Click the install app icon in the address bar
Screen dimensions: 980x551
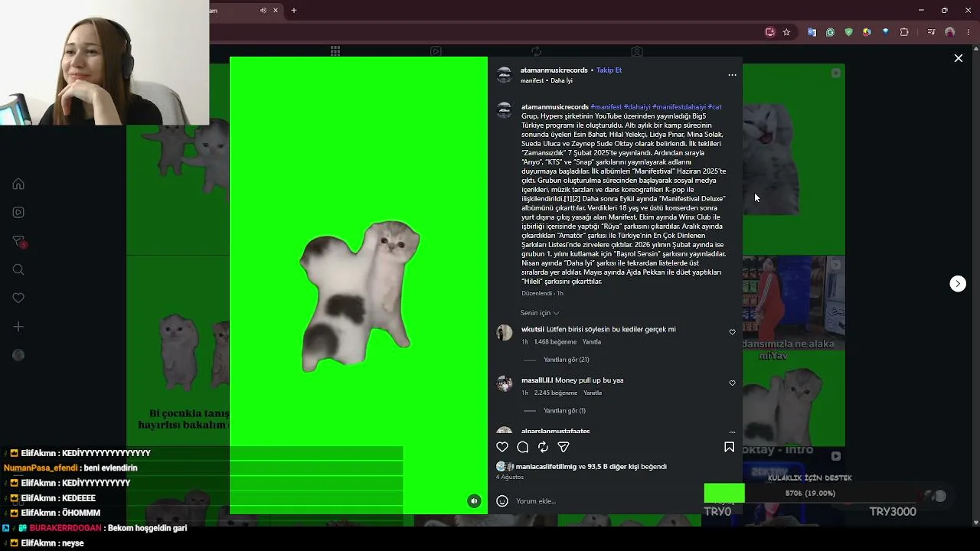pyautogui.click(x=770, y=32)
